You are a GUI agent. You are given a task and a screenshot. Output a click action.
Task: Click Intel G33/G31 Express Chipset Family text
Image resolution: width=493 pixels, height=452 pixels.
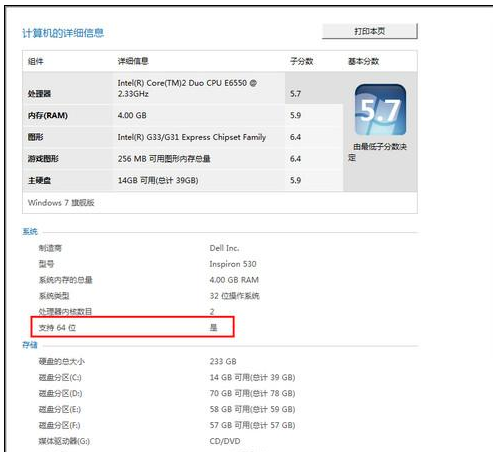tap(192, 137)
